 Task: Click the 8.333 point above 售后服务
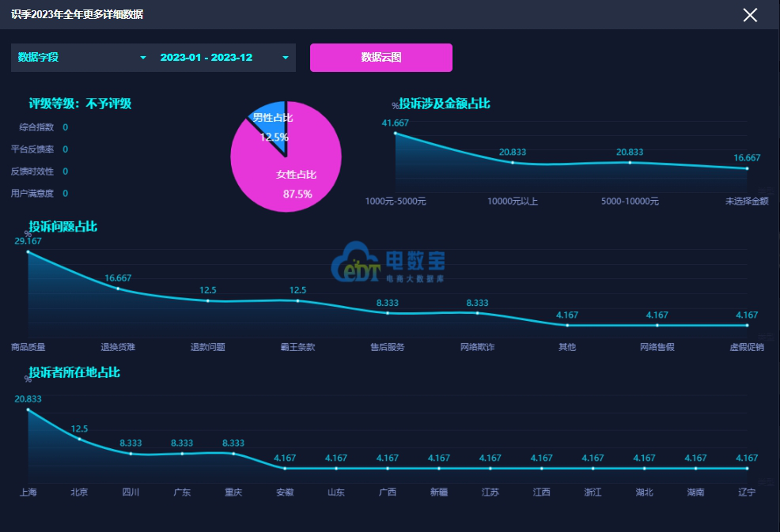click(x=388, y=313)
